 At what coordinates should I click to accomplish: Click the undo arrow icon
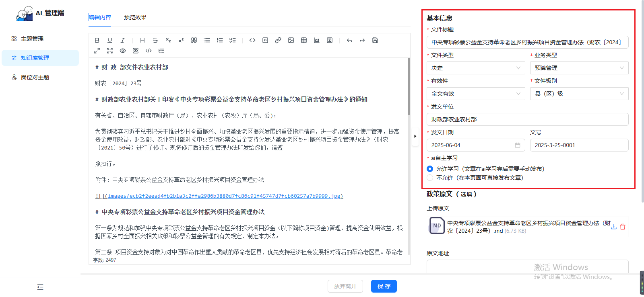(349, 40)
